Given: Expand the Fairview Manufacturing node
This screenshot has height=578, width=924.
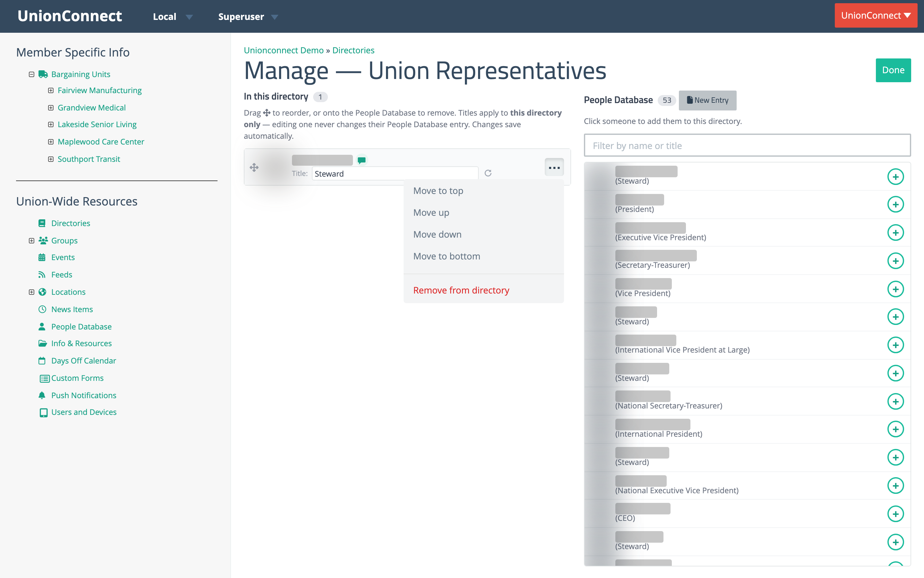Looking at the screenshot, I should (50, 90).
